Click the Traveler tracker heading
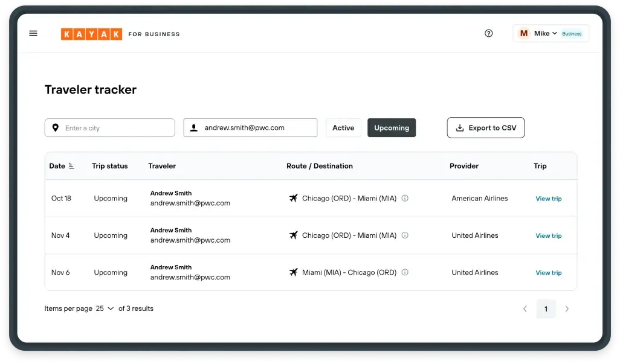This screenshot has width=620, height=364. click(91, 89)
